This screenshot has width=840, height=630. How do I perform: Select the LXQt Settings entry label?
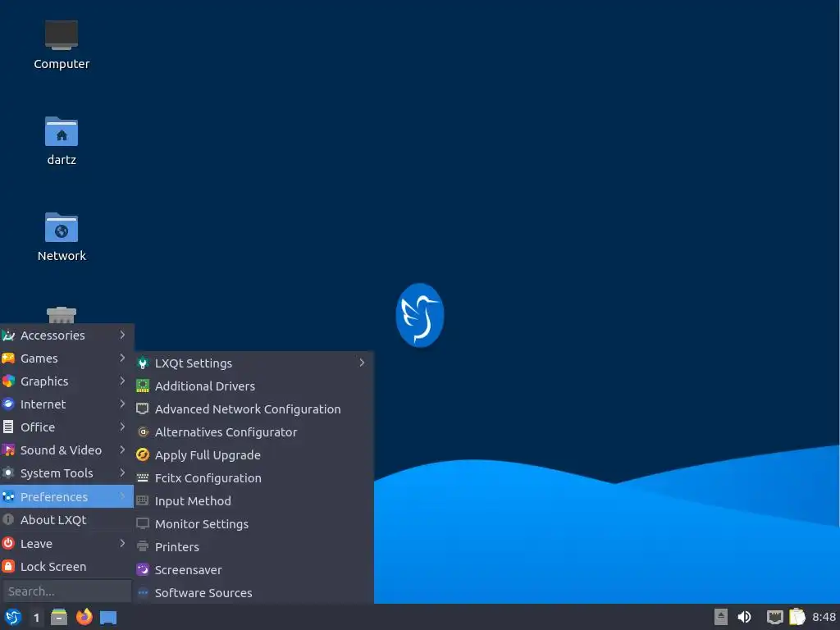pos(194,363)
